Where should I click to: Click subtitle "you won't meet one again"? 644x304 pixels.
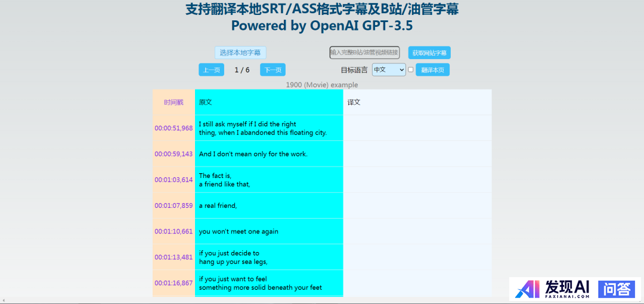click(x=239, y=231)
